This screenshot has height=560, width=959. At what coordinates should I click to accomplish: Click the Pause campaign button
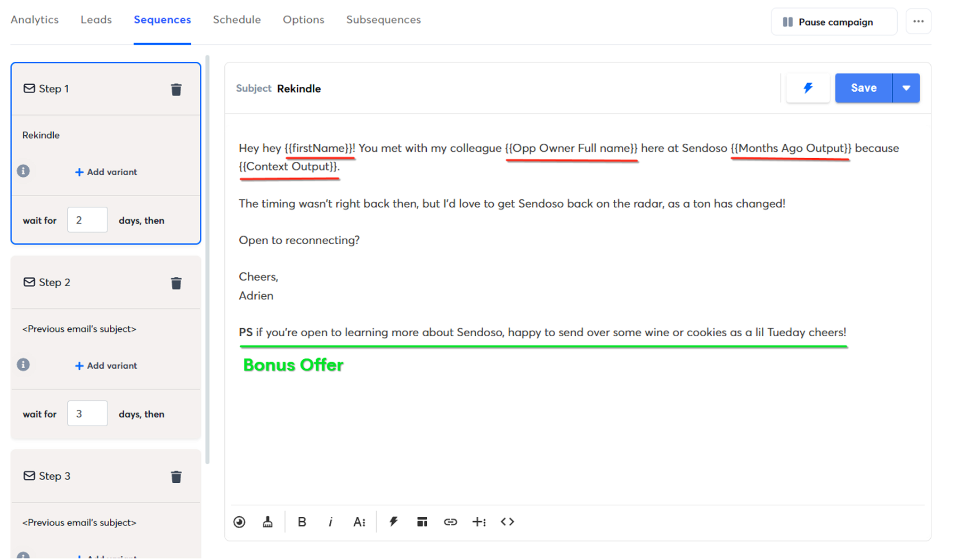834,22
